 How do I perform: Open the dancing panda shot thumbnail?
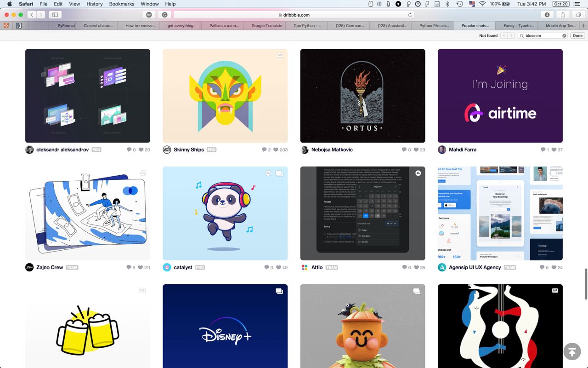[x=225, y=213]
